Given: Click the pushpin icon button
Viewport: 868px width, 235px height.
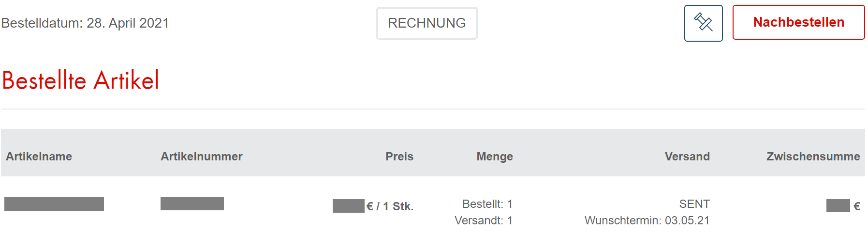Looking at the screenshot, I should tap(703, 23).
